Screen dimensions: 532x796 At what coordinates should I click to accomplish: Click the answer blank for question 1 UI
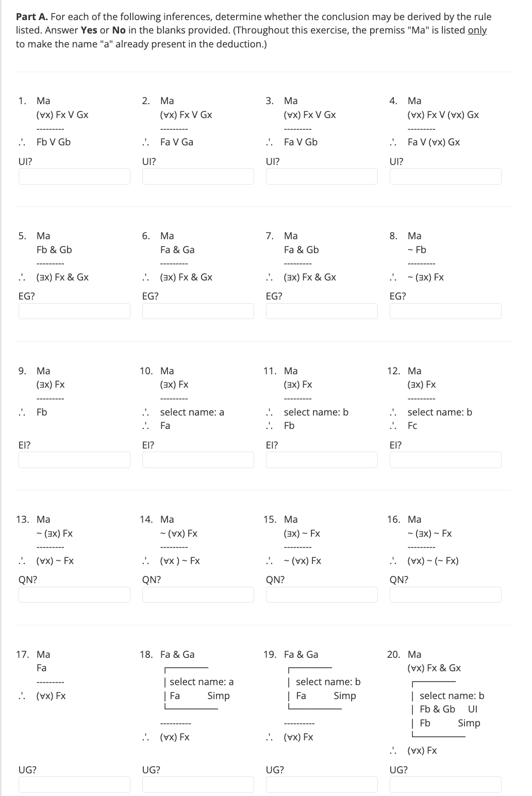[x=74, y=176]
